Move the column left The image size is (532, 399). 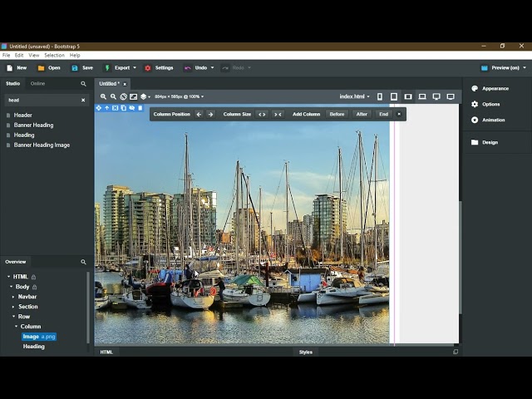tap(199, 115)
